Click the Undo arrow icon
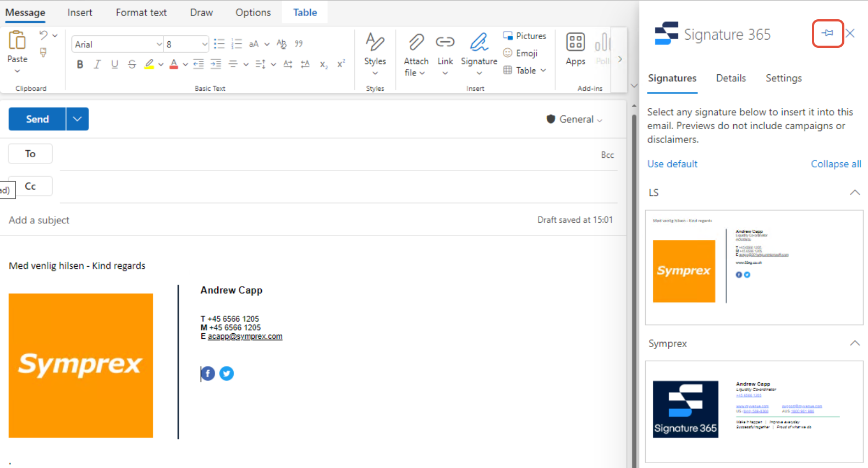868x468 pixels. (x=43, y=35)
